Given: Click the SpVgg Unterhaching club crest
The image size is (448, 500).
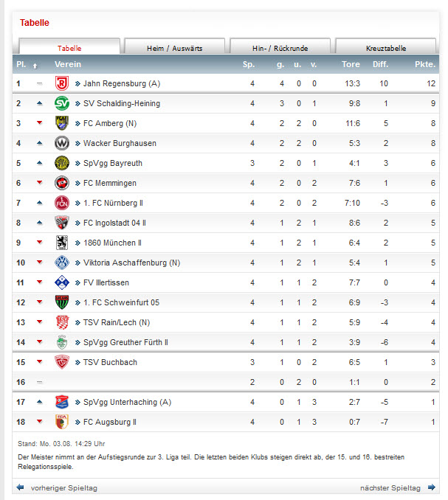Looking at the screenshot, I should point(62,402).
